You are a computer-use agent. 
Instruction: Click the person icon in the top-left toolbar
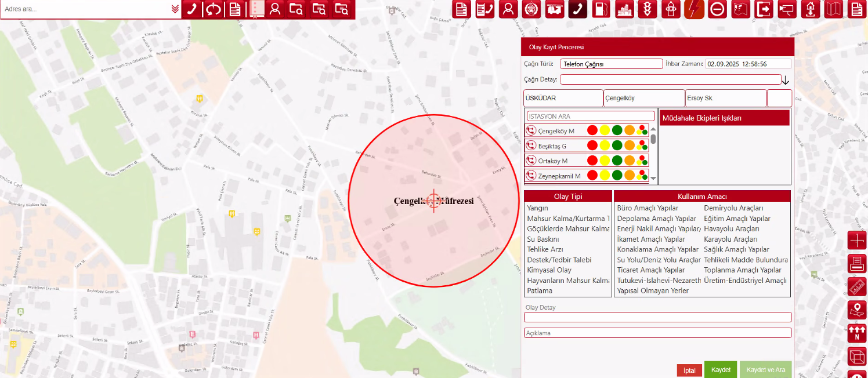click(x=275, y=9)
